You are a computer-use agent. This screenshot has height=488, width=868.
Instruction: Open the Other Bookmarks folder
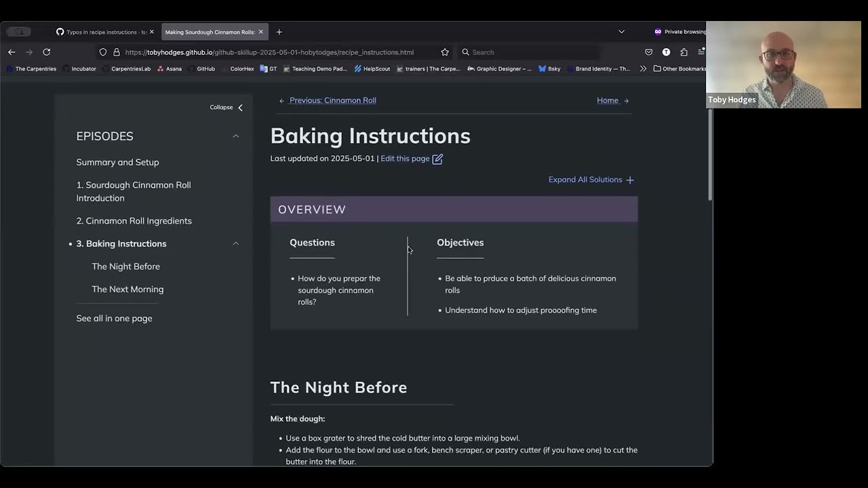[679, 68]
